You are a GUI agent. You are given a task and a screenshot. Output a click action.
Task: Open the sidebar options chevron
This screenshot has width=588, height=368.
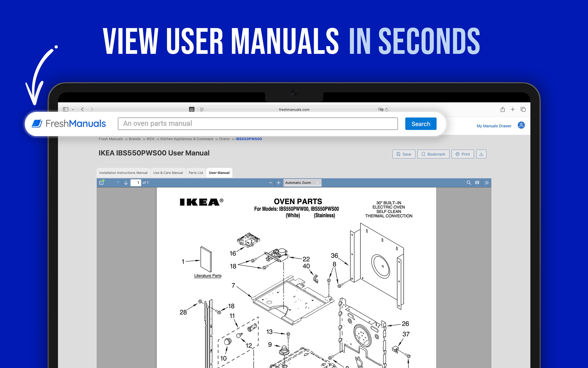pyautogui.click(x=73, y=109)
